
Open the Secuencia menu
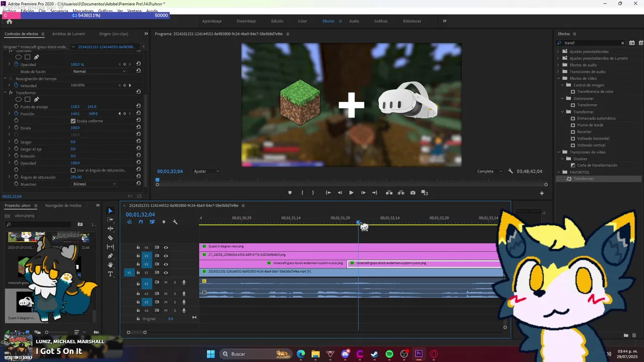pos(59,11)
